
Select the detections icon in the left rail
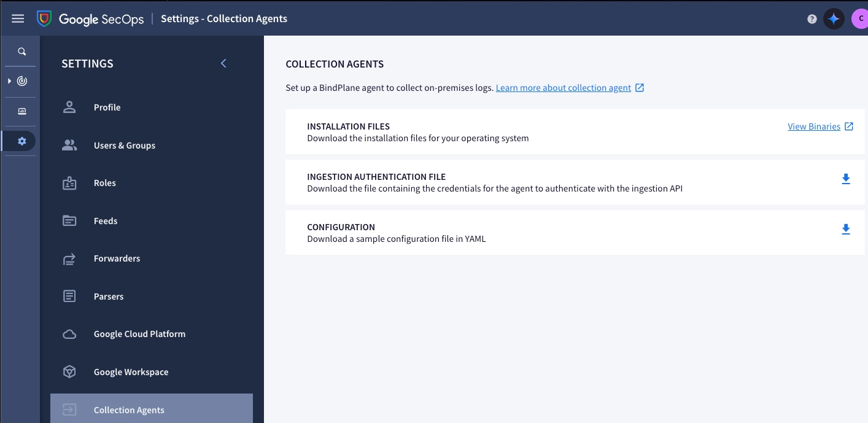coord(21,80)
